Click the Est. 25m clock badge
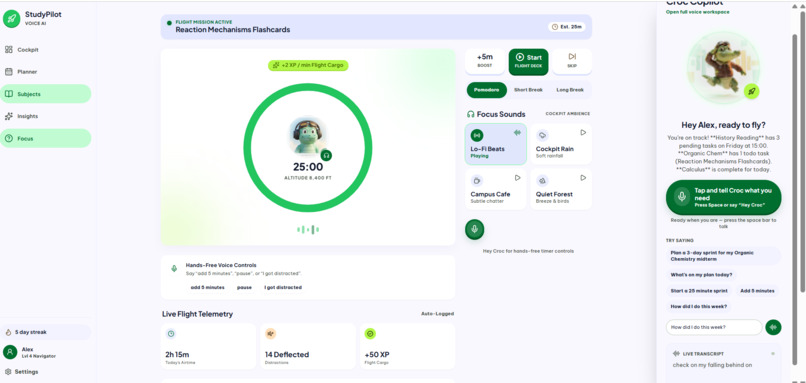 (x=567, y=27)
